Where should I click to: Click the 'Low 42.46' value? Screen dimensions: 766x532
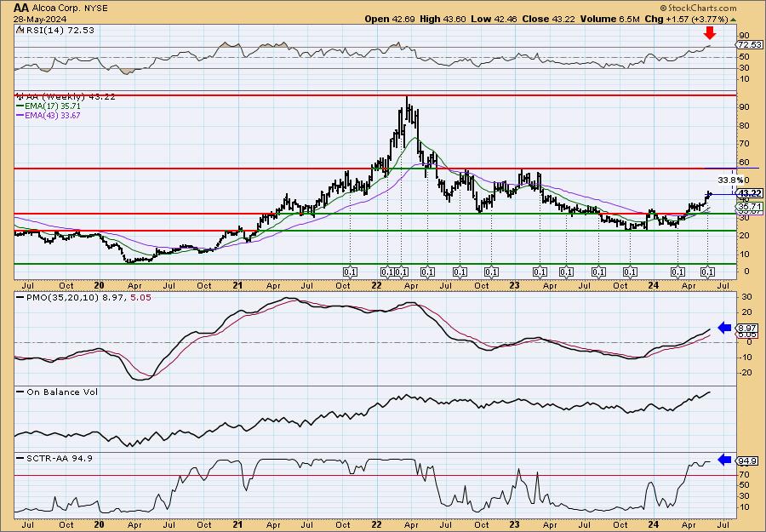[492, 19]
